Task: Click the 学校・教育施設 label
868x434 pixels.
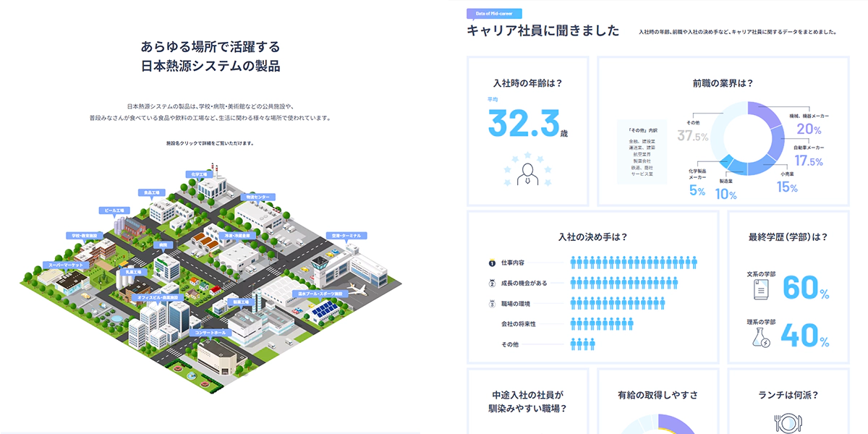Action: pos(85,236)
